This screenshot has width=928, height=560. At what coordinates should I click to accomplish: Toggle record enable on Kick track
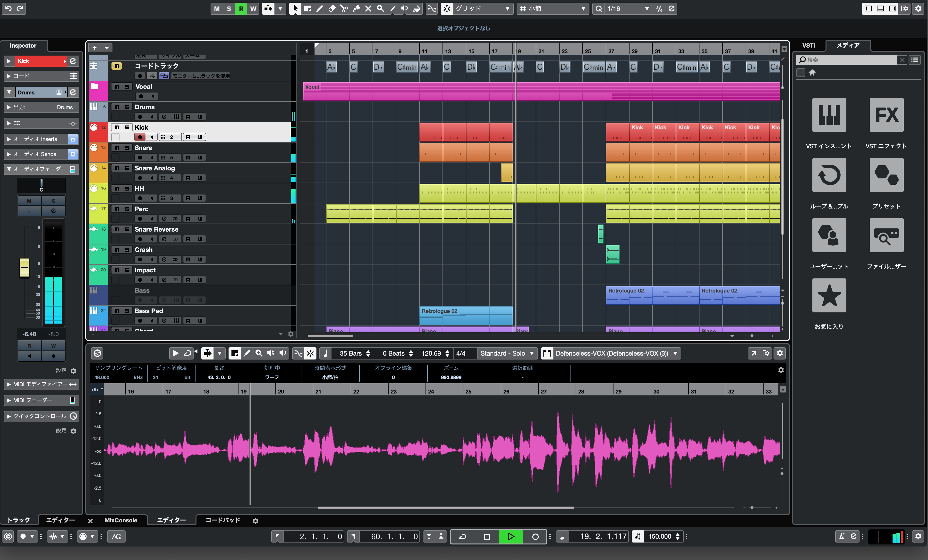pyautogui.click(x=140, y=137)
